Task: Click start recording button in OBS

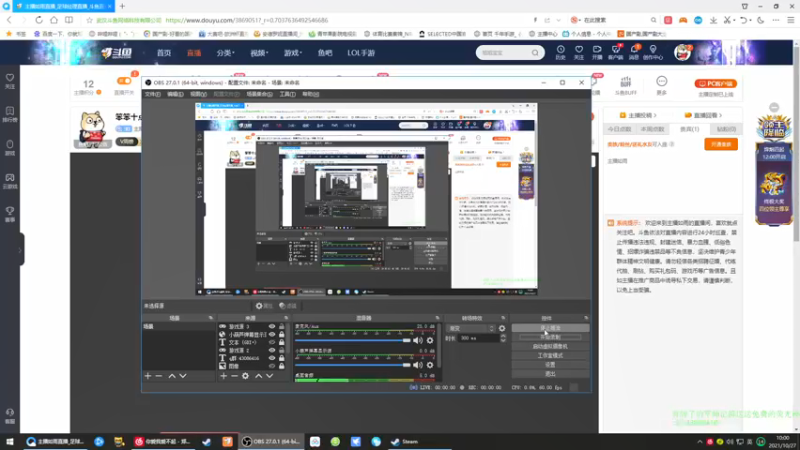Action: click(550, 337)
